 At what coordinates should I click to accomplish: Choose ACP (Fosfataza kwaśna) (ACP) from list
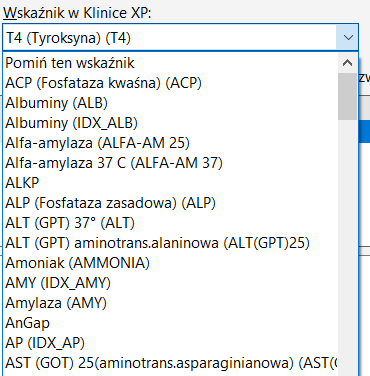point(171,83)
